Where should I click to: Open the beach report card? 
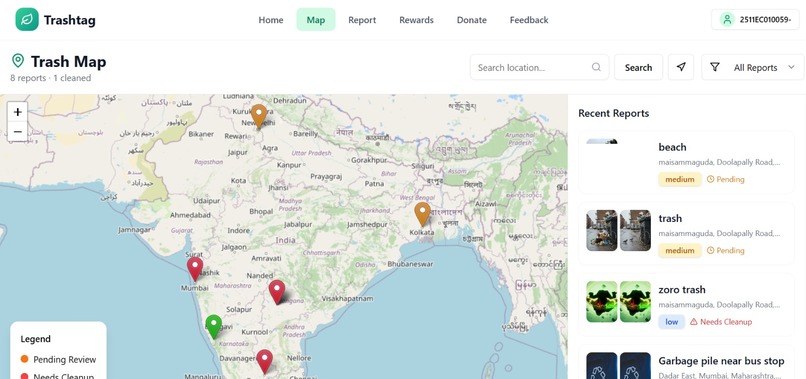pos(686,162)
